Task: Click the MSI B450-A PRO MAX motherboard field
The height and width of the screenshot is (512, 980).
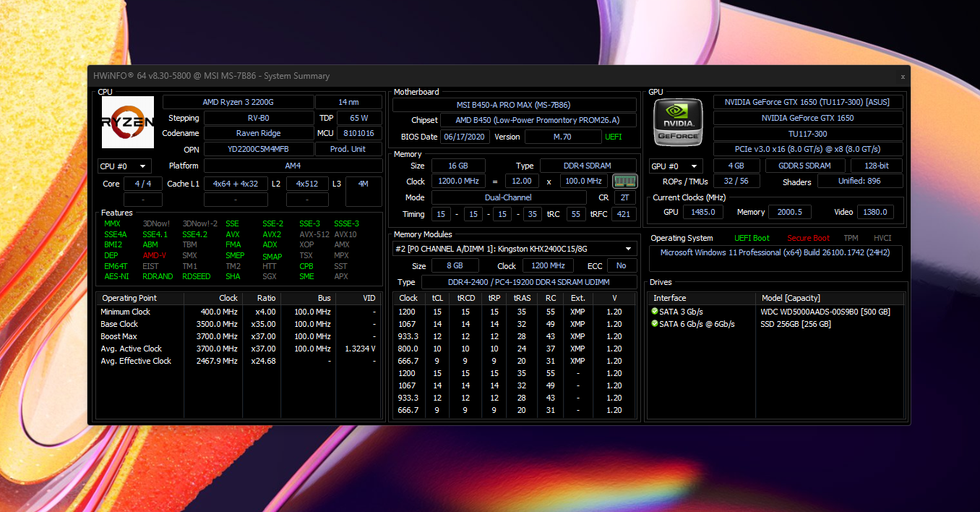Action: pyautogui.click(x=515, y=105)
